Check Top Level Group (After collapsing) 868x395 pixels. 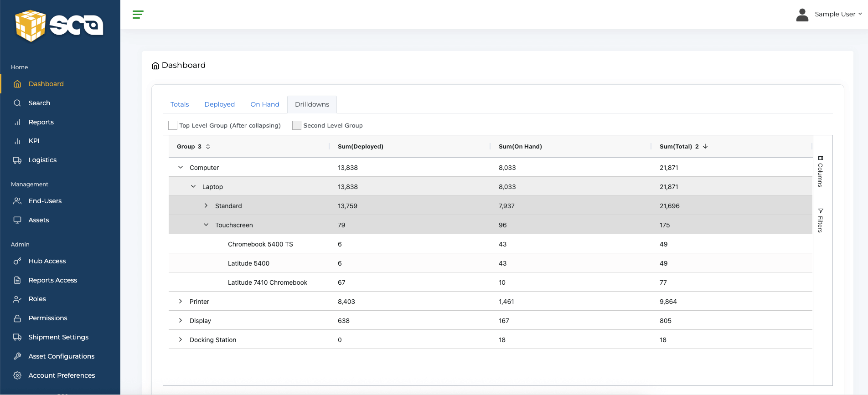[x=173, y=125]
